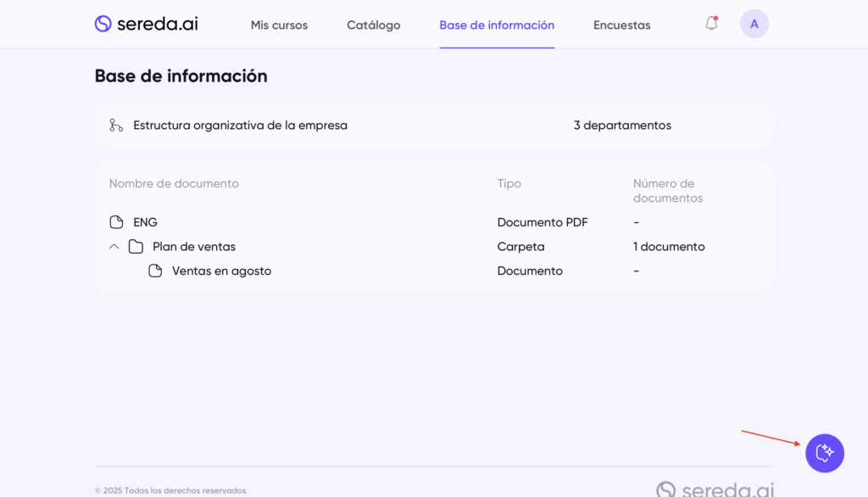The height and width of the screenshot is (497, 868).
Task: Open the notifications bell
Action: pos(711,24)
